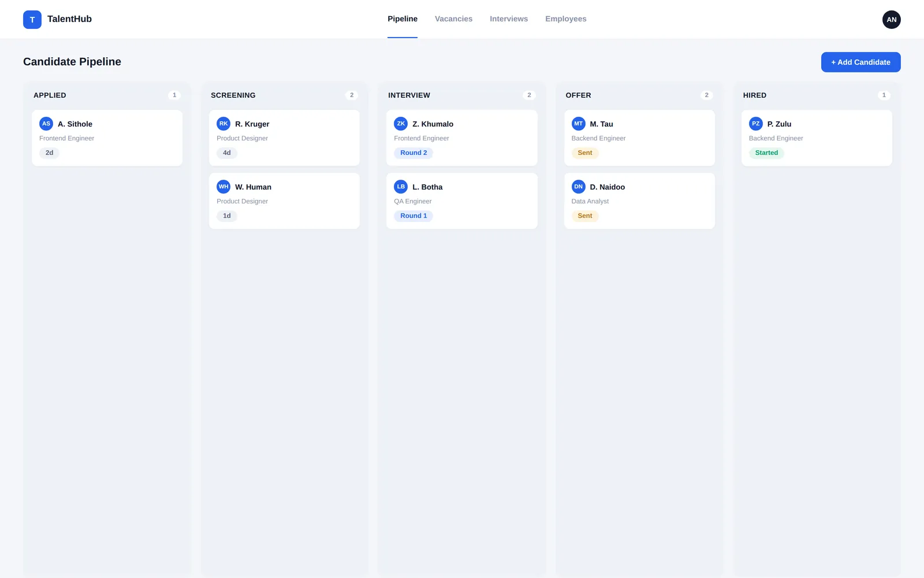Open M. Tau candidate name
Viewport: 924px width, 578px height.
[x=602, y=124]
